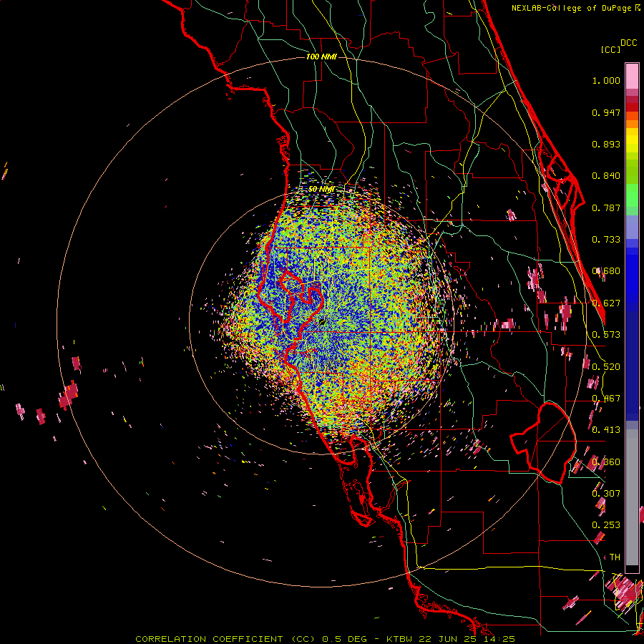644x644 pixels.
Task: Select the 0.573 color scale label
Action: [606, 335]
